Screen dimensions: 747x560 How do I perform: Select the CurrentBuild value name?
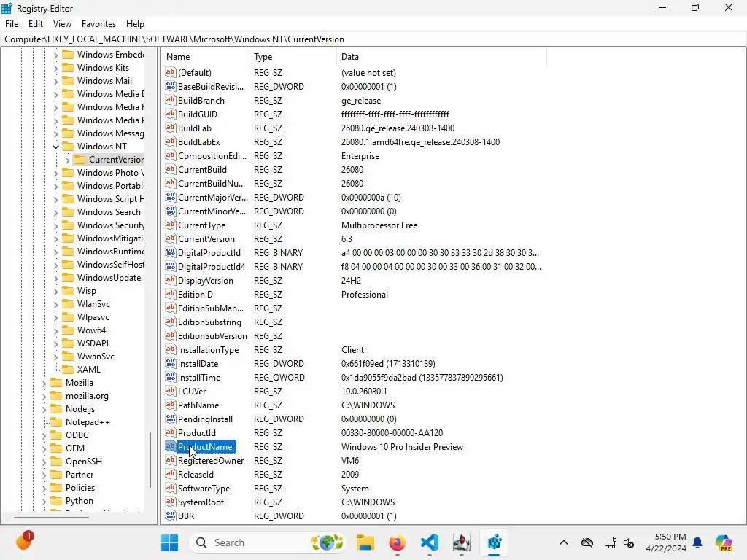[x=202, y=169]
